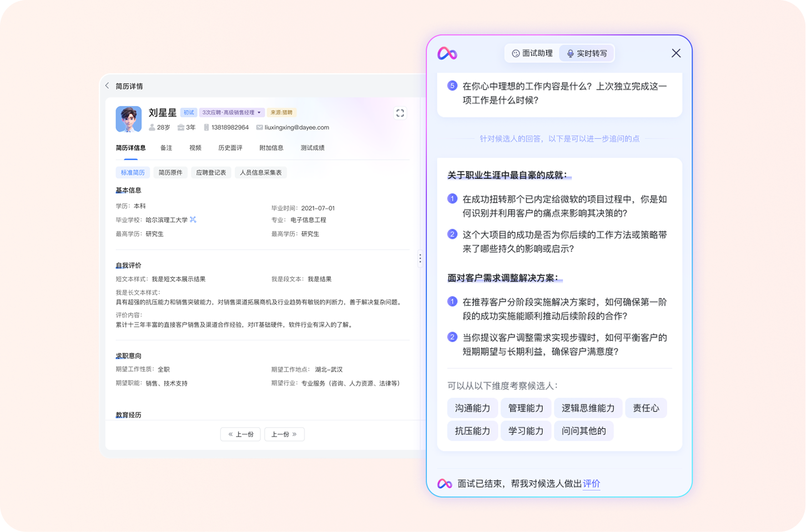The width and height of the screenshot is (806, 532).
Task: Open the 评价 link at the bottom
Action: pyautogui.click(x=591, y=484)
